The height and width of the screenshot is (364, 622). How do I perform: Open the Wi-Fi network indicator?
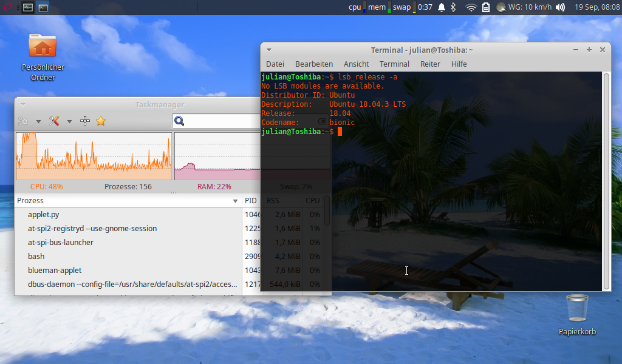coord(471,7)
